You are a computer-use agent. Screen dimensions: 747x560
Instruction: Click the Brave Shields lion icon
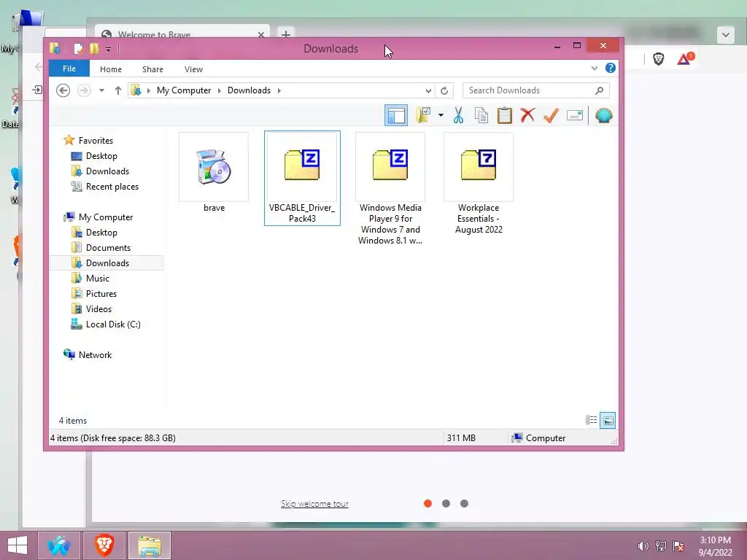[x=659, y=58]
